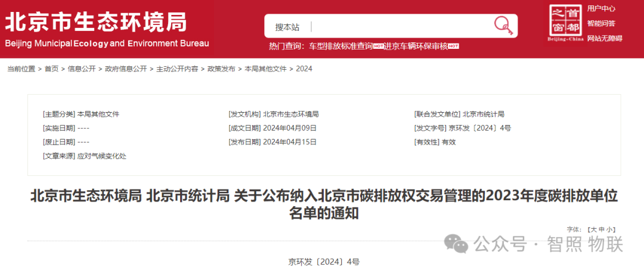Click the 主题分类 value 本局其他文件
The height and width of the screenshot is (270, 644).
98,114
